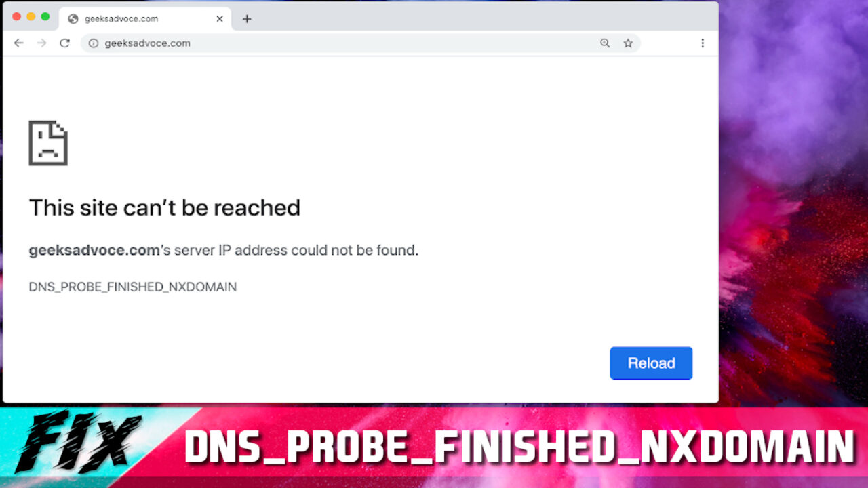This screenshot has height=488, width=868.
Task: Minimize the window with the yellow button
Action: [x=31, y=16]
